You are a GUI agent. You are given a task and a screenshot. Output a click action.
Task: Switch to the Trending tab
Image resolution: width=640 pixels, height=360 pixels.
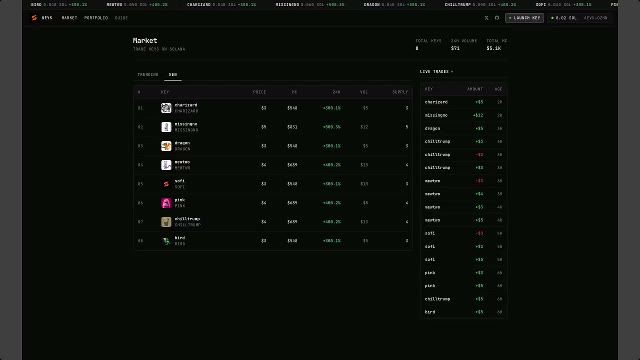click(148, 75)
